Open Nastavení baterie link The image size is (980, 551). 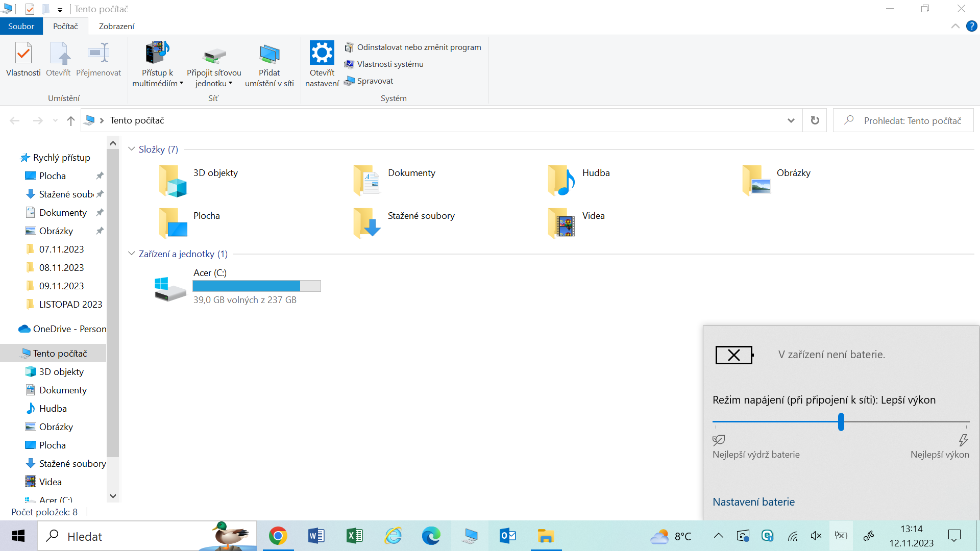point(753,502)
